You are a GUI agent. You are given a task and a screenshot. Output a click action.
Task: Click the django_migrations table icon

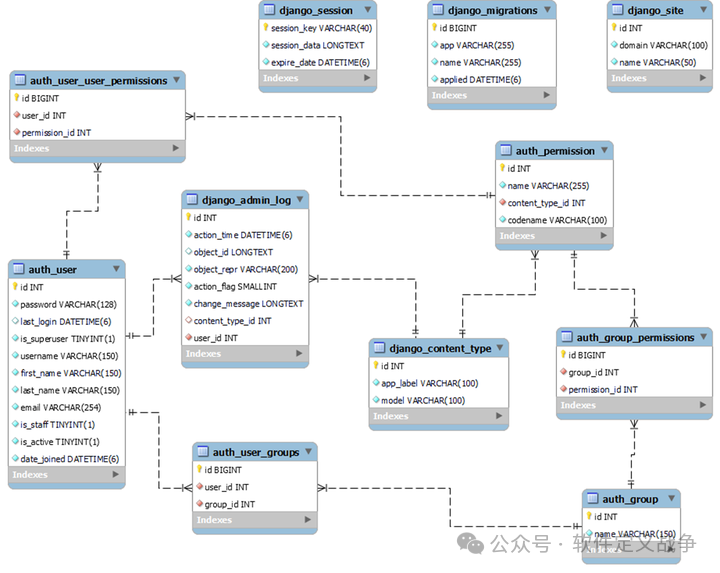click(438, 10)
